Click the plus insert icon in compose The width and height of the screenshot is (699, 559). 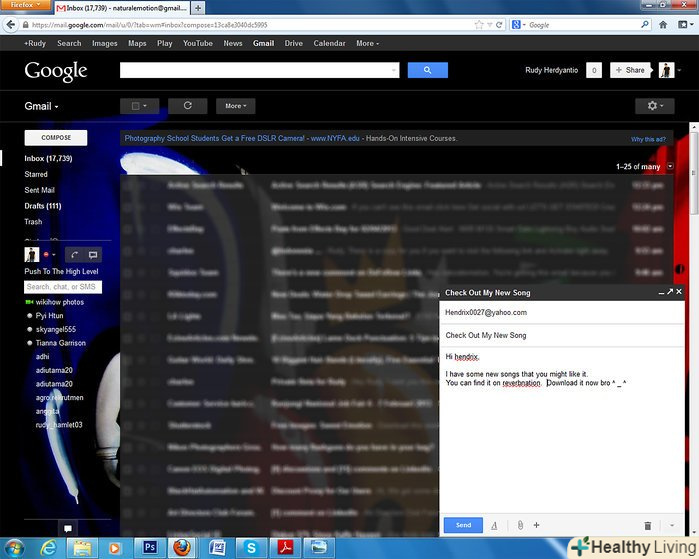click(x=536, y=525)
